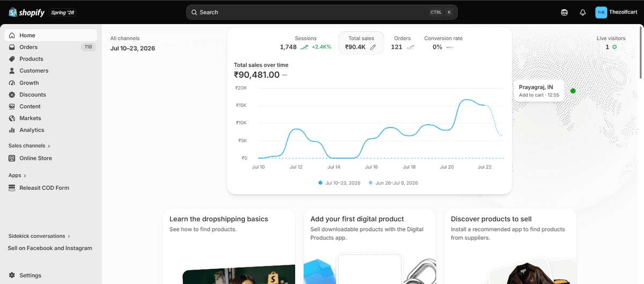The width and height of the screenshot is (644, 284).
Task: Click the green Sessions trend icon
Action: [x=304, y=47]
